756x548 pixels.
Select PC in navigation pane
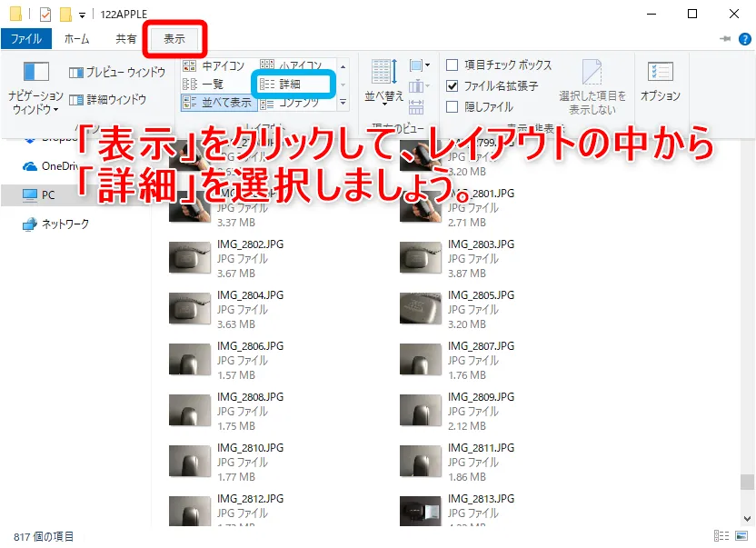coord(38,194)
